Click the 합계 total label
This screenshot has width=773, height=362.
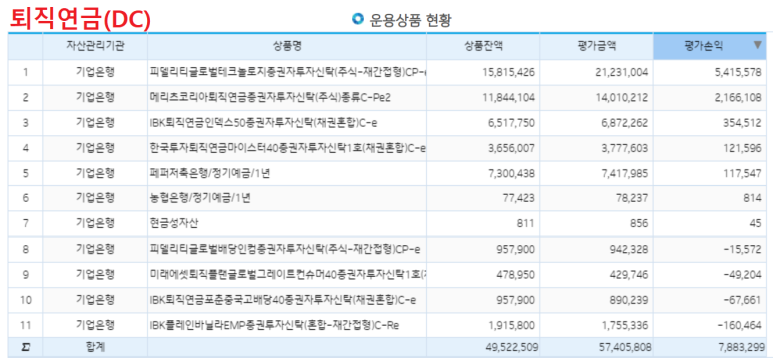[x=95, y=347]
